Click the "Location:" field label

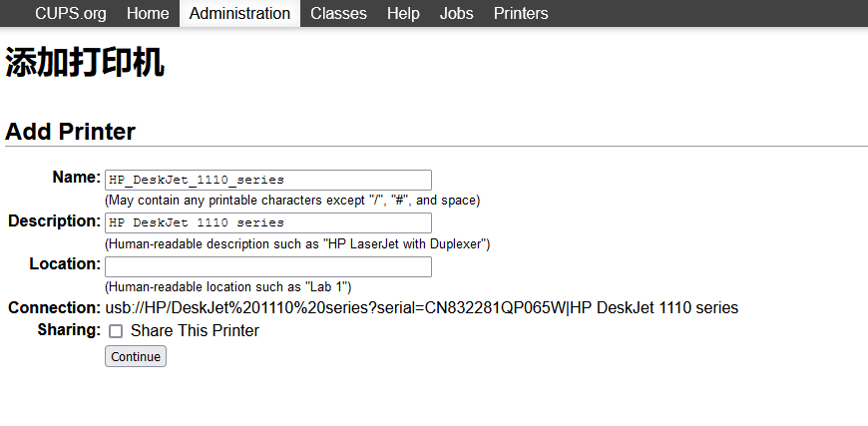65,264
